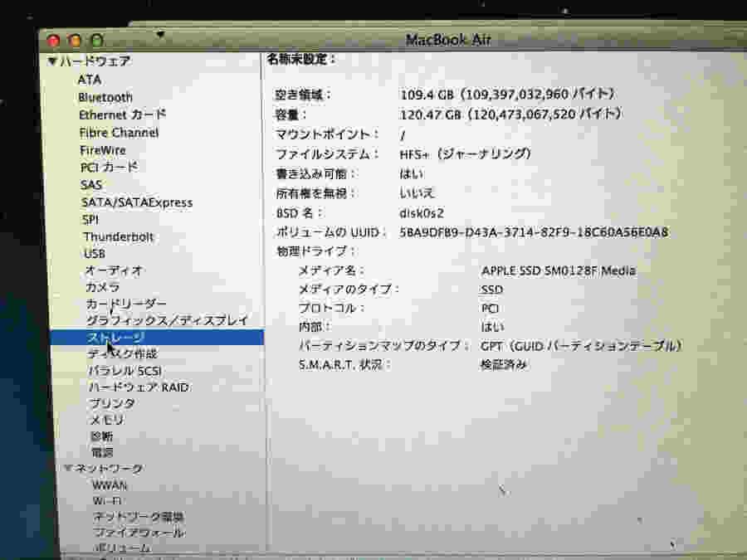The height and width of the screenshot is (560, 747).
Task: Select USB in the sidebar
Action: pyautogui.click(x=95, y=254)
